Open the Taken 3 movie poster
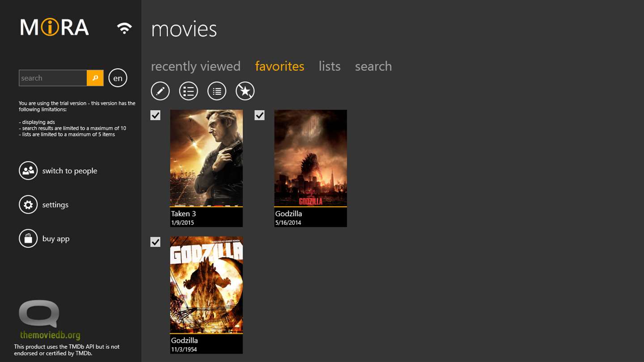Image resolution: width=644 pixels, height=362 pixels. tap(207, 158)
